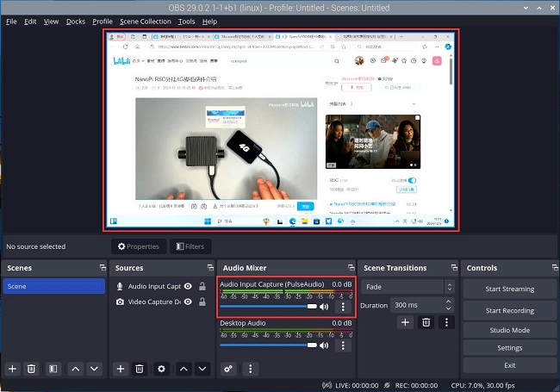Open options menu for Audio Input Capture channel

click(x=343, y=307)
